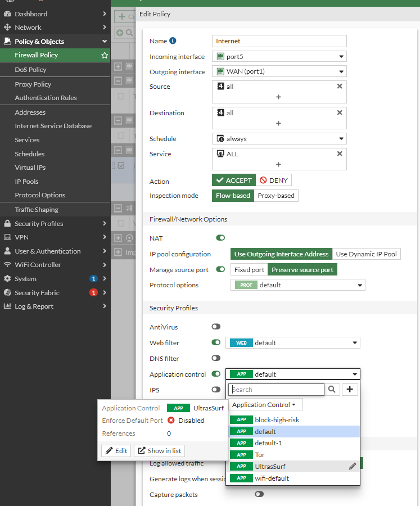Viewport: 420px width, 506px height.
Task: Click the plus button to create profile
Action: pos(350,389)
